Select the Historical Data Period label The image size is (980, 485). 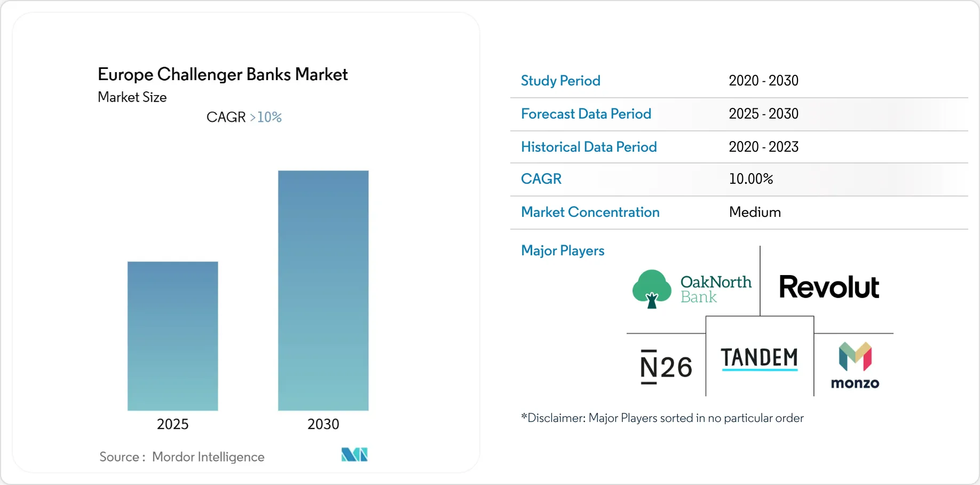point(589,147)
